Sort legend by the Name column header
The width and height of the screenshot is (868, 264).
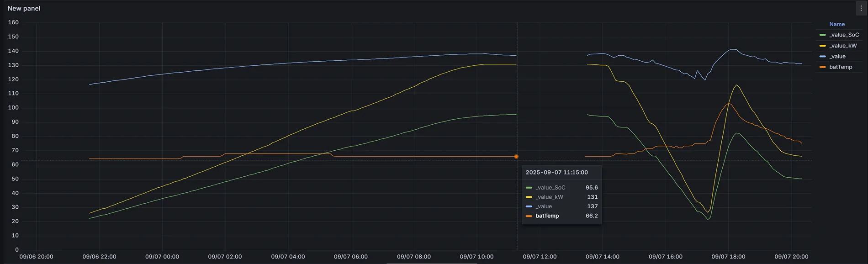[837, 24]
